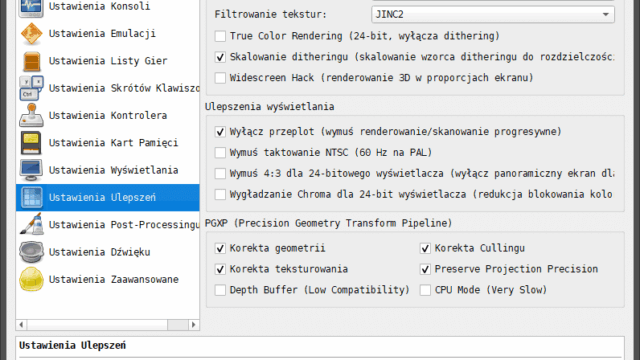Viewport: 640px width, 360px height.
Task: Select the Ustawienia Kart Pamięci icon
Action: (31, 143)
